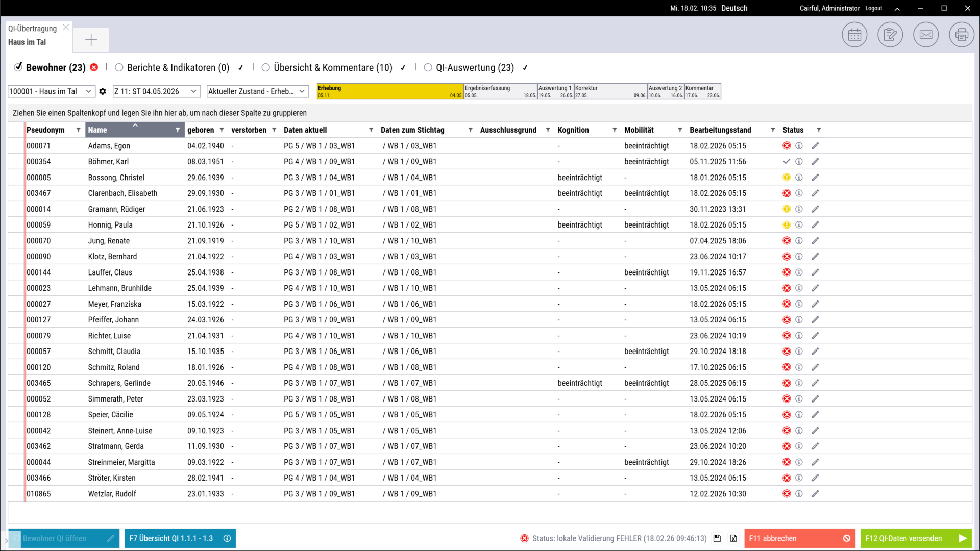The height and width of the screenshot is (551, 980).
Task: Expand the Z 11: ST 04.05.2026 dropdown
Action: point(156,91)
